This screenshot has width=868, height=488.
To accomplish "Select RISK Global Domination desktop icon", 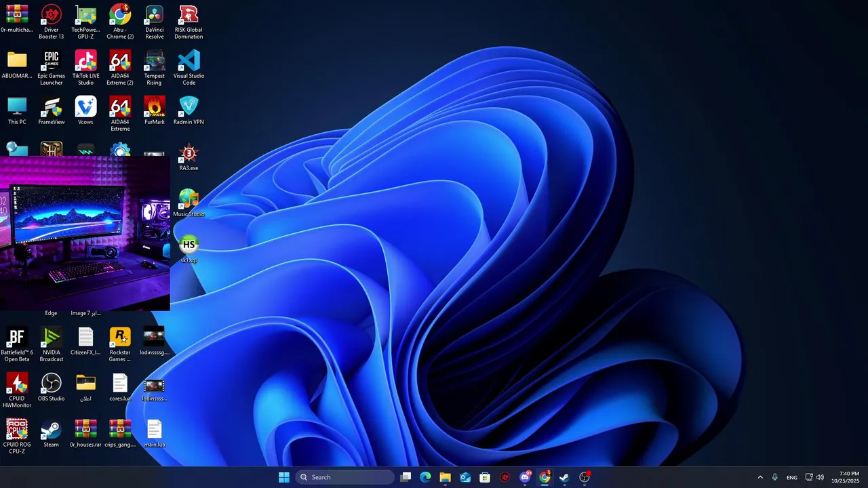I will click(x=189, y=22).
